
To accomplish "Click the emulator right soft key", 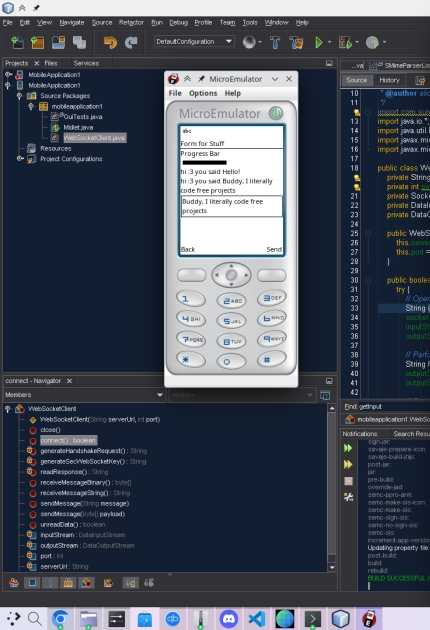I will point(272,275).
